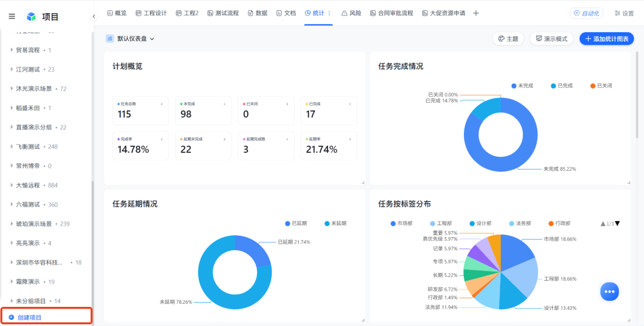Select the 常州博帝 project row
The height and width of the screenshot is (326, 644).
tap(46, 166)
